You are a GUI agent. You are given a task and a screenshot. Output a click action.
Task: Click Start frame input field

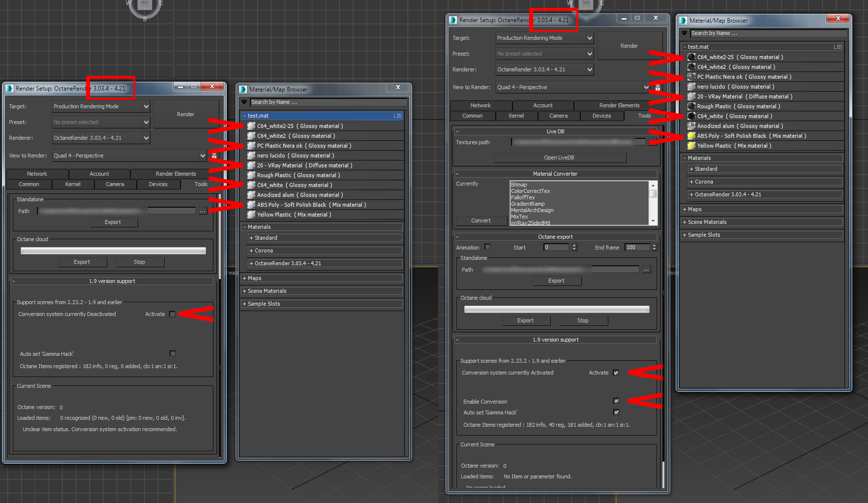coord(556,247)
